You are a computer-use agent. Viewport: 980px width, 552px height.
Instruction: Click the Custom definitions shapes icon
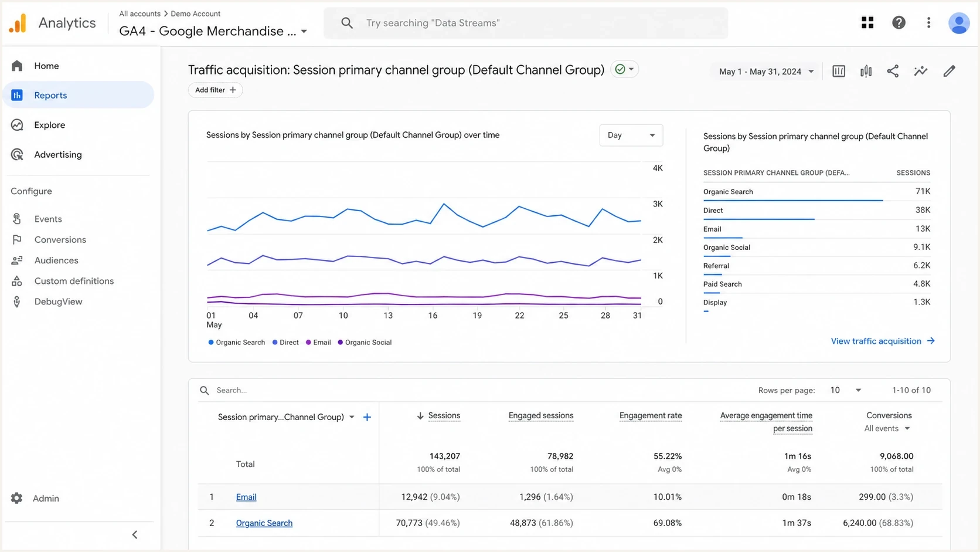17,281
